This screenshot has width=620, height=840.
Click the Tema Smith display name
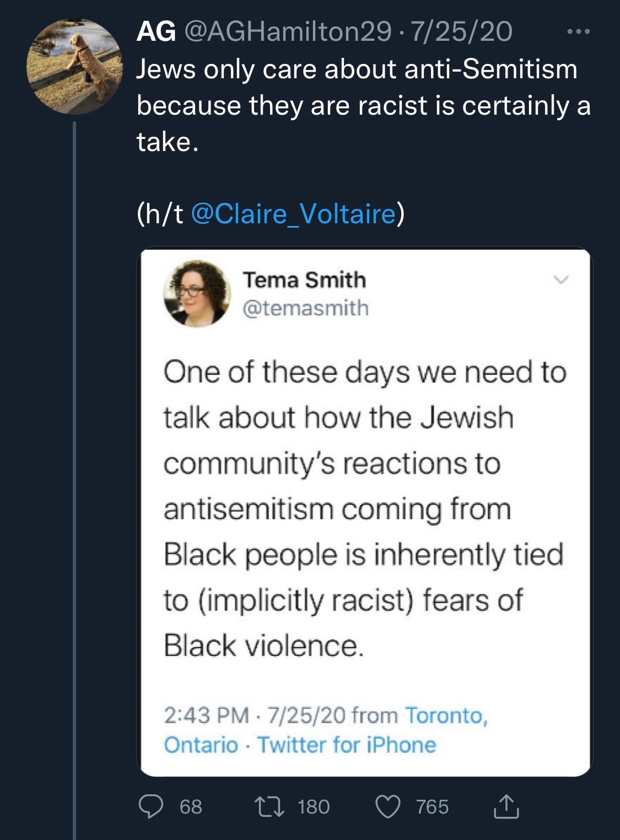304,280
